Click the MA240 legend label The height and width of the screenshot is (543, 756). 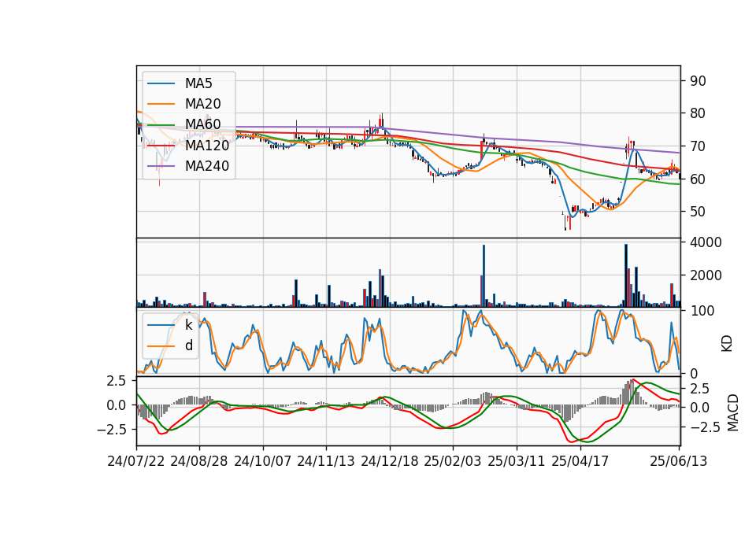pos(207,166)
